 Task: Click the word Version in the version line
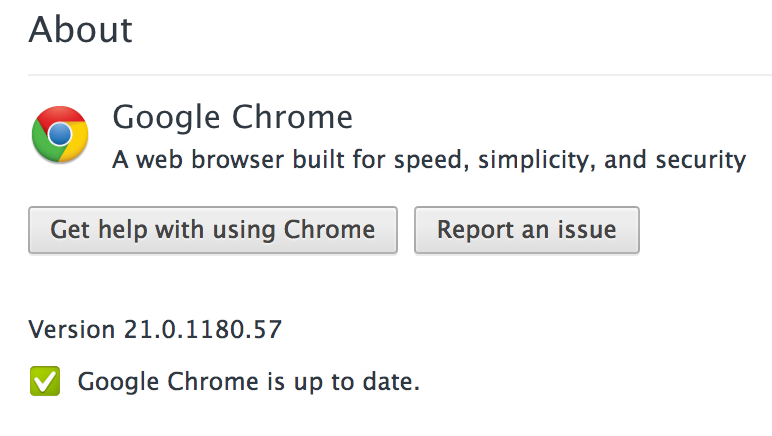(x=72, y=329)
